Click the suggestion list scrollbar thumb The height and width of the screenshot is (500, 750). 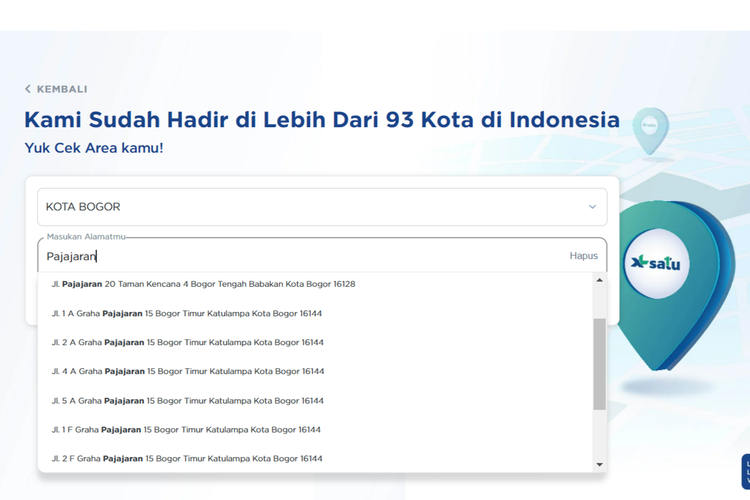[600, 364]
